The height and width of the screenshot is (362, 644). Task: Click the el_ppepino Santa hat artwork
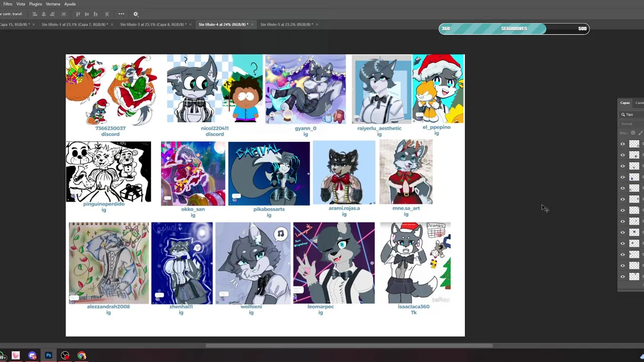pos(438,88)
